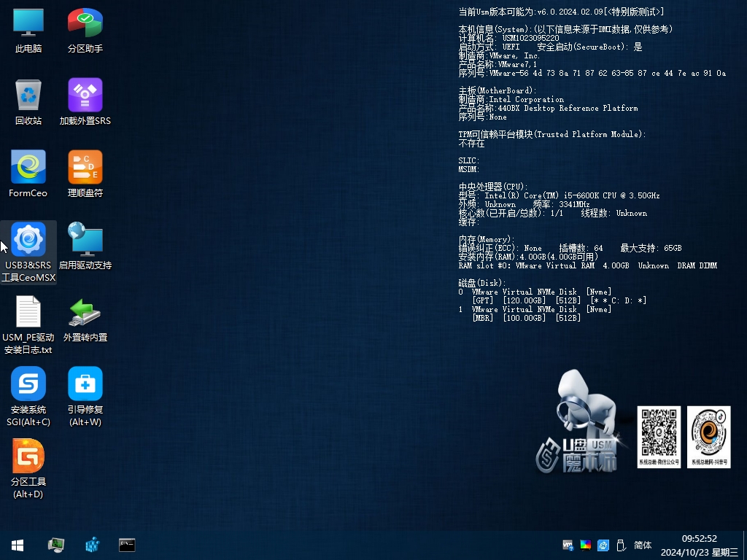Open the 加载外置SRS tool

tap(85, 102)
